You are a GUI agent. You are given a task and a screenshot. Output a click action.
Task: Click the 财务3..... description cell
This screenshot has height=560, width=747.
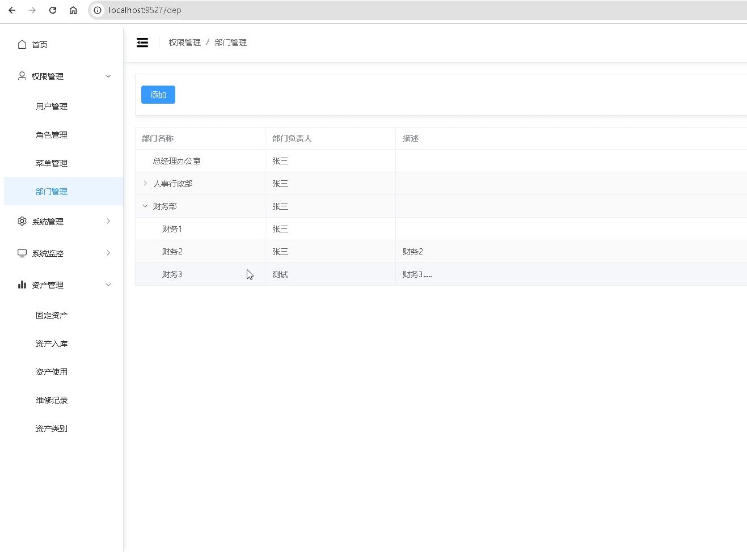pyautogui.click(x=571, y=274)
